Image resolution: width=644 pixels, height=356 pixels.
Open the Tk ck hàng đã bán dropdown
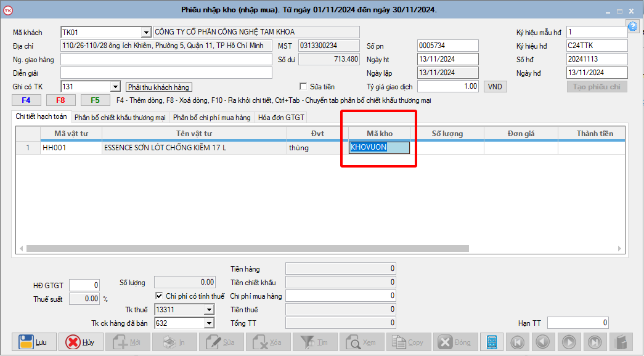[x=208, y=323]
